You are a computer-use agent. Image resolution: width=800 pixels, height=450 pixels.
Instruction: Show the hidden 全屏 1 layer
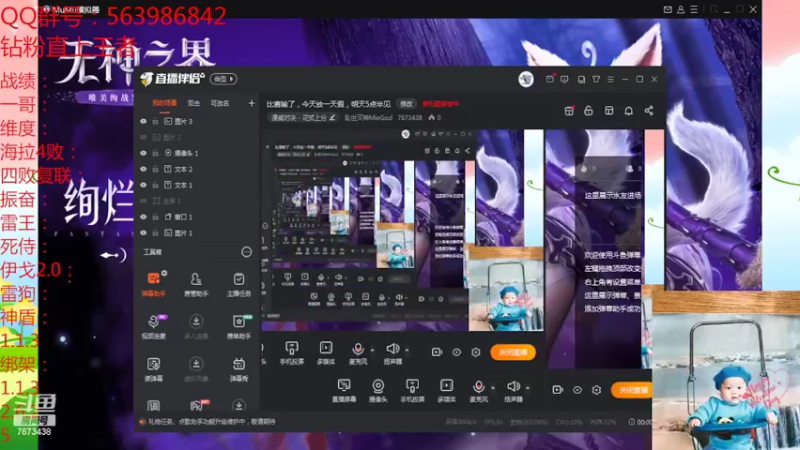[143, 201]
